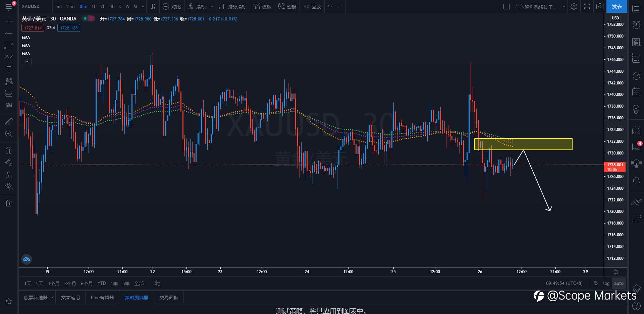Open the chart layout selector square

coord(507,6)
